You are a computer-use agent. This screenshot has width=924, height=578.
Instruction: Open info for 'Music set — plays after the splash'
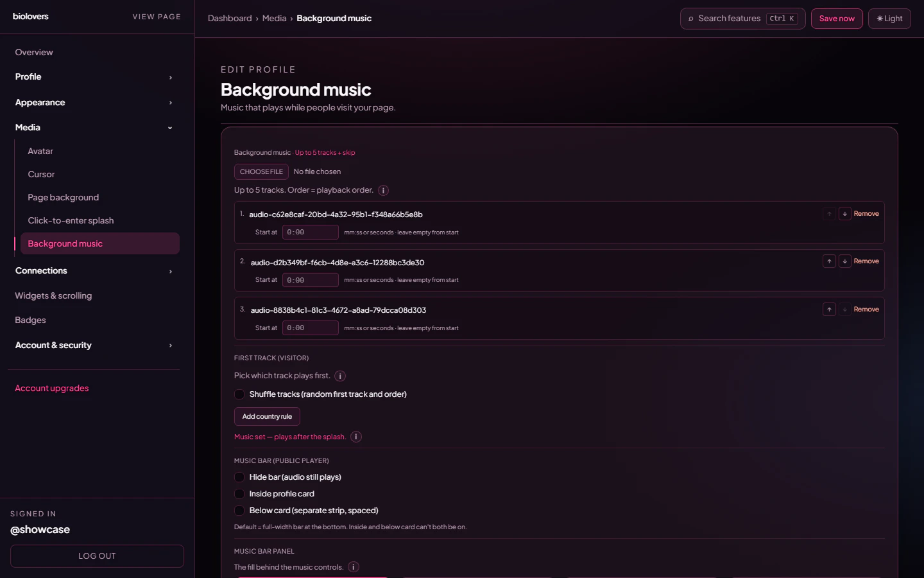pyautogui.click(x=355, y=437)
